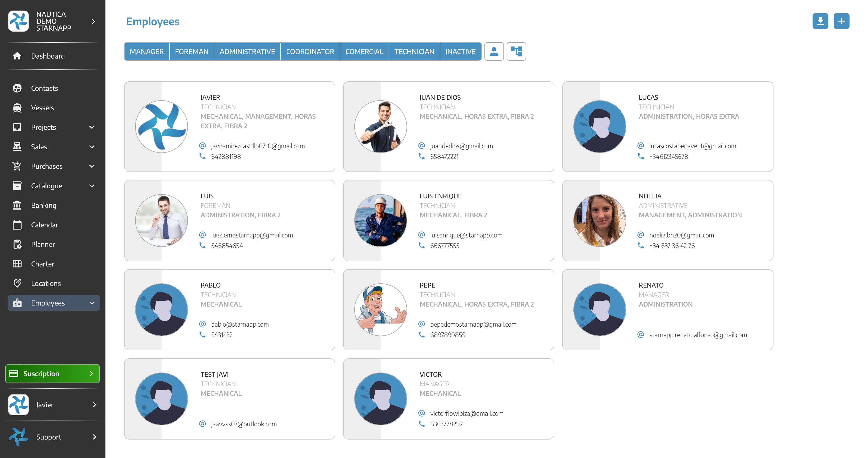Open Luis foreman profile photo
Viewport: 868px width, 458px height.
(x=161, y=221)
